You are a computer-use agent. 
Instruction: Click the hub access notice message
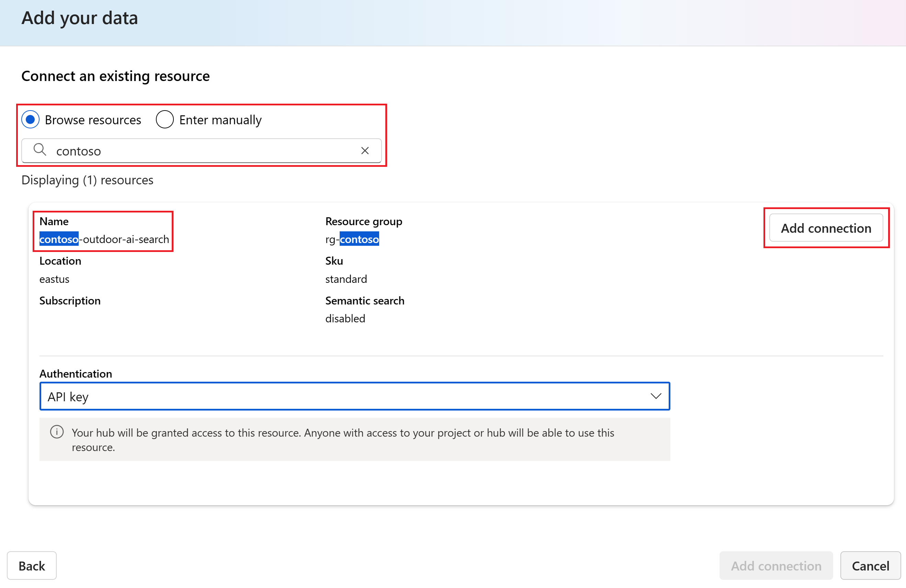pyautogui.click(x=343, y=440)
